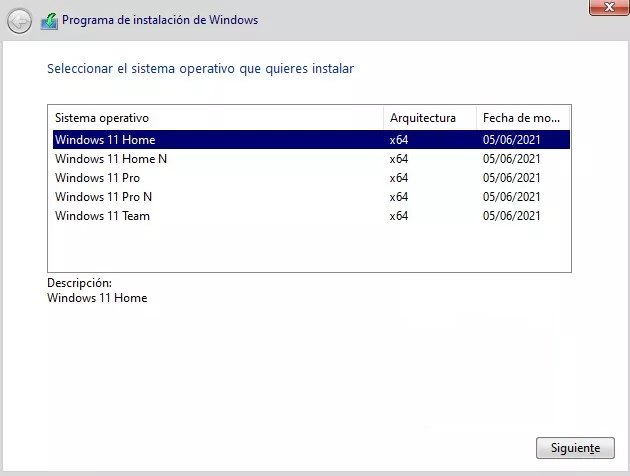Close the Windows installation window
This screenshot has height=476, width=630.
click(601, 7)
